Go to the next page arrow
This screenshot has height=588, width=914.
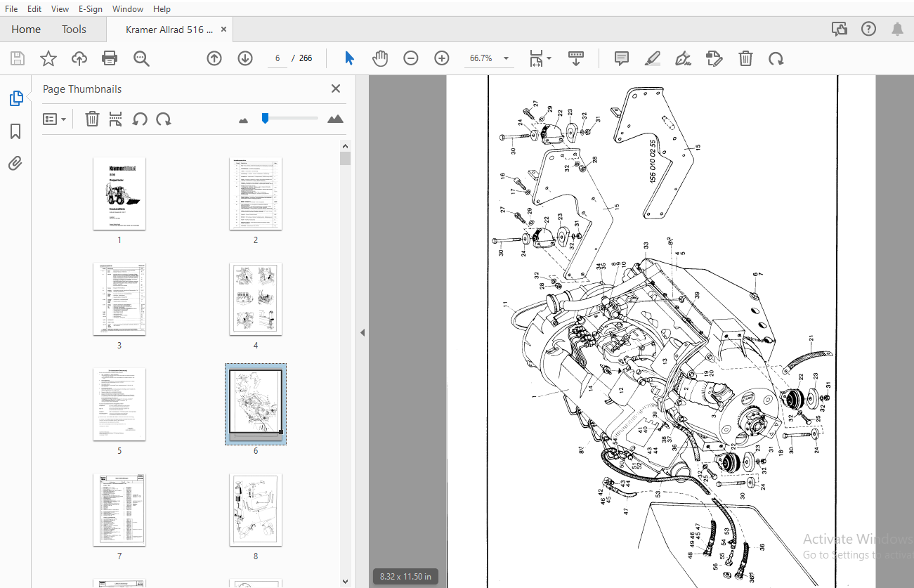(x=244, y=58)
